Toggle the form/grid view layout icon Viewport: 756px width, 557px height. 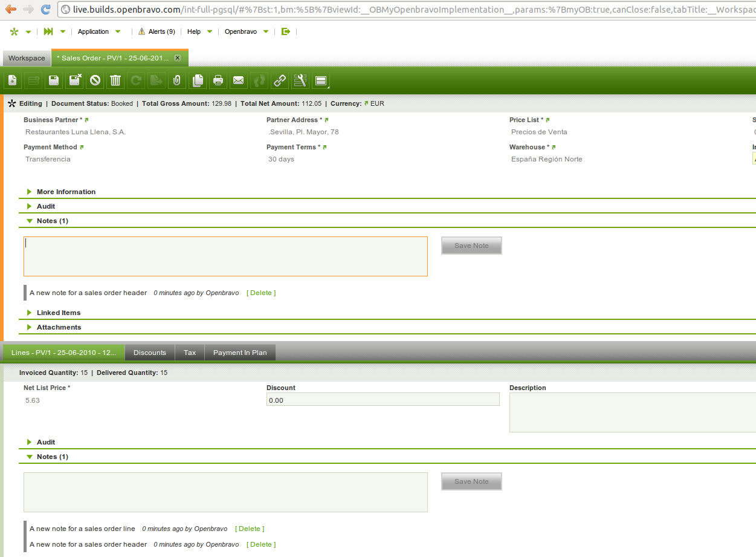321,80
